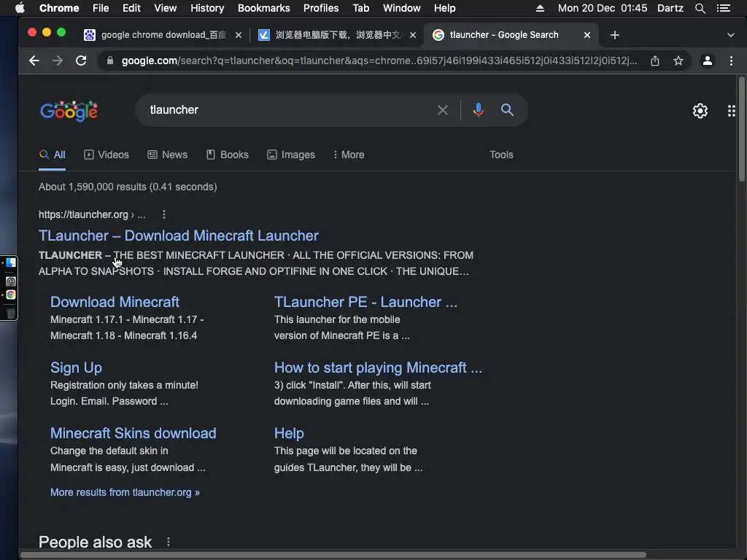Open the site lock info icon
This screenshot has width=747, height=560.
coord(110,61)
